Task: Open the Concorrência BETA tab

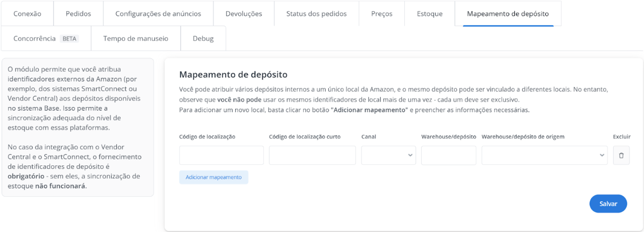Action: point(45,39)
